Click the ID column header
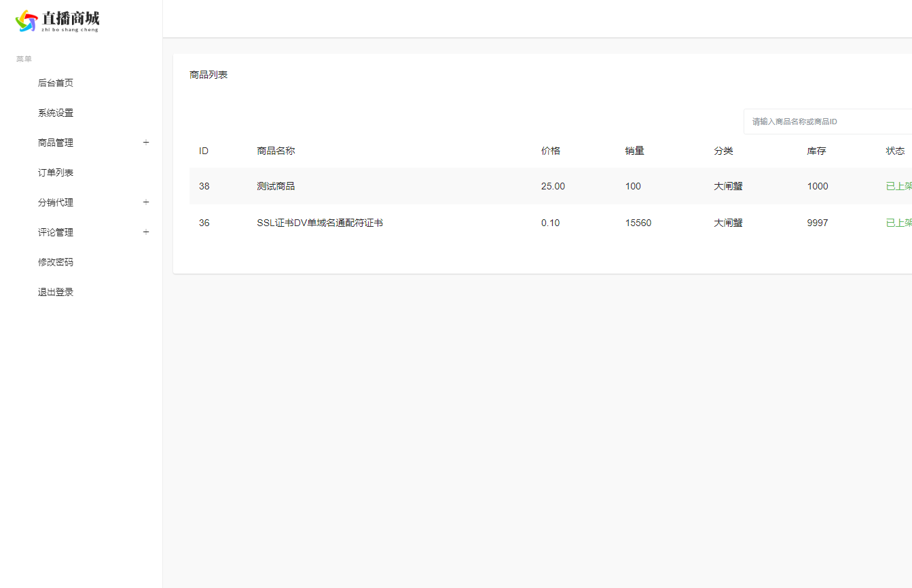912x588 pixels. point(204,151)
